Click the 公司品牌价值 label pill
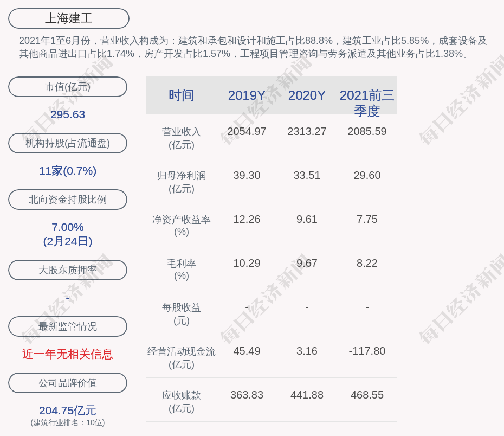The width and height of the screenshot is (504, 436). point(68,383)
